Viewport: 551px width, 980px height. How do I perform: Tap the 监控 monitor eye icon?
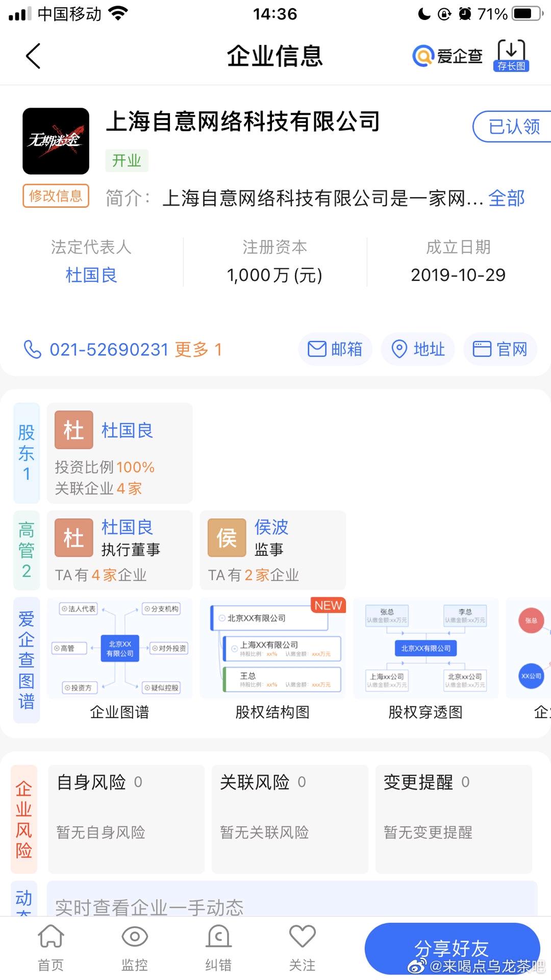click(x=135, y=937)
